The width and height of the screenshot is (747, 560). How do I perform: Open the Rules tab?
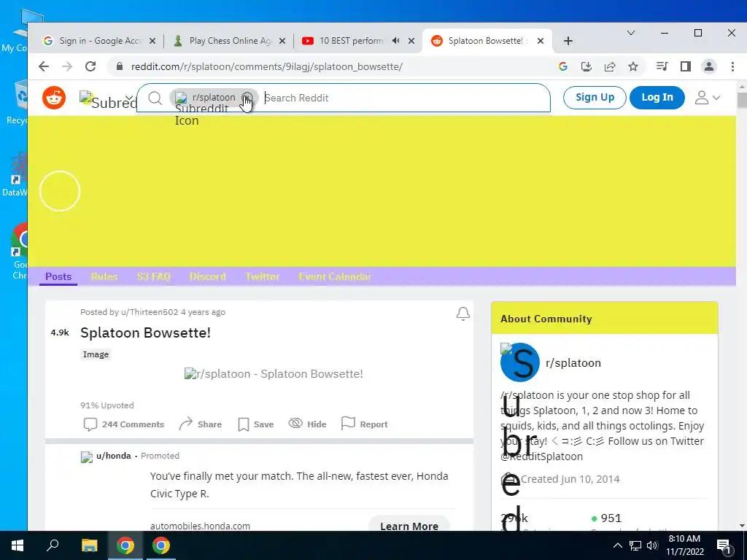(x=104, y=276)
